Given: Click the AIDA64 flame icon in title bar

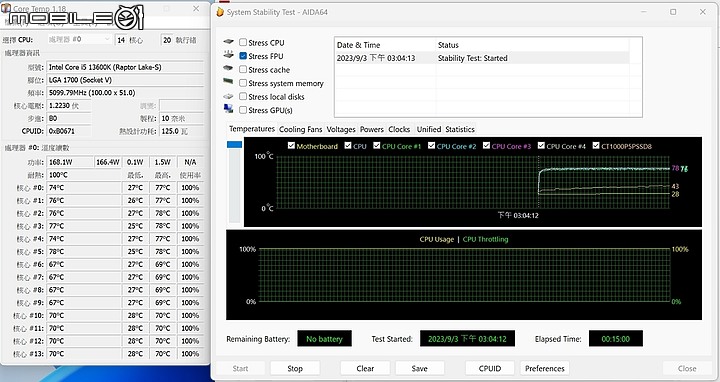Looking at the screenshot, I should click(220, 12).
